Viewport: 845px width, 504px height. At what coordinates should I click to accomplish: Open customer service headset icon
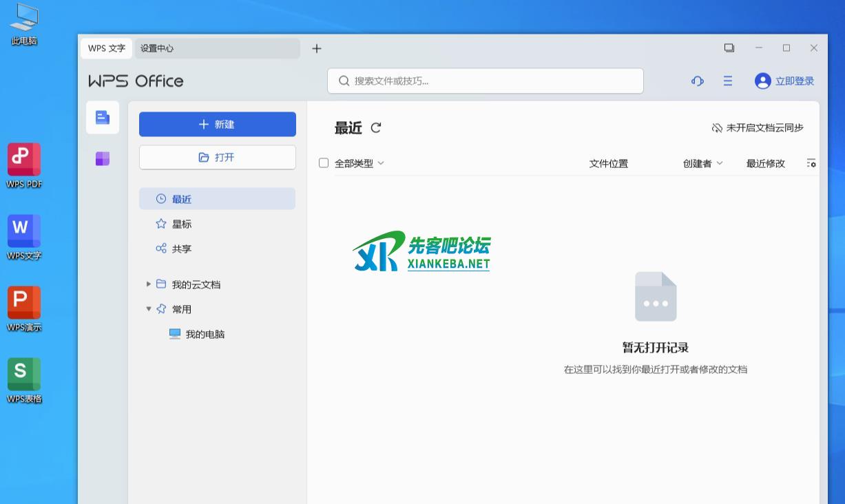pyautogui.click(x=697, y=81)
